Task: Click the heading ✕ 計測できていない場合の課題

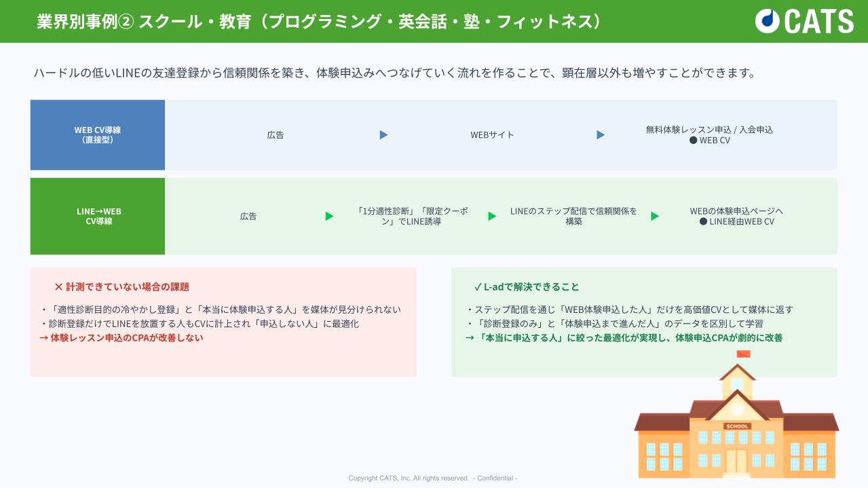Action: [x=121, y=287]
